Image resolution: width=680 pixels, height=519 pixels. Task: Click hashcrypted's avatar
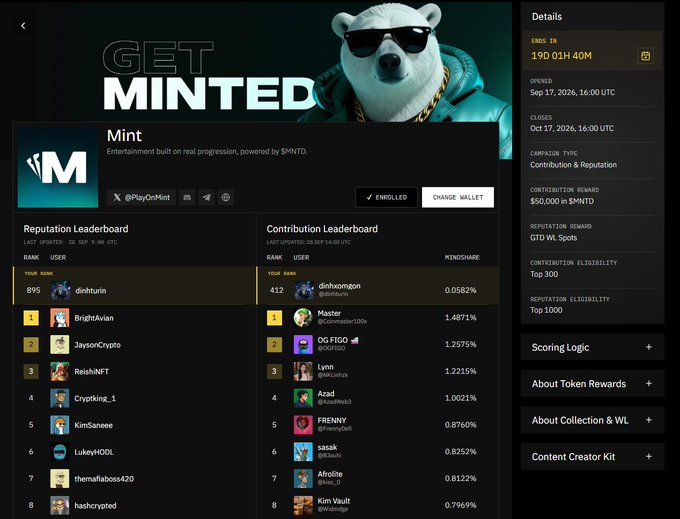59,506
